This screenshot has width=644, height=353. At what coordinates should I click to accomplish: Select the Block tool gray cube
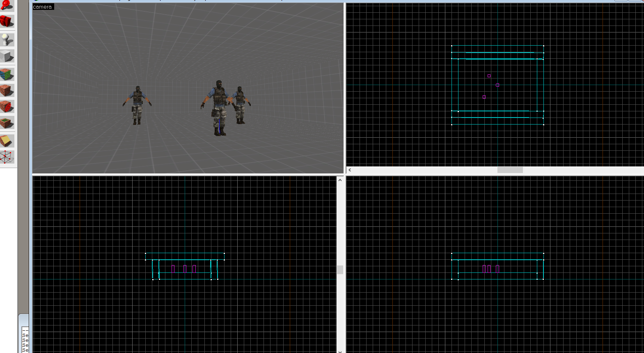coord(7,56)
